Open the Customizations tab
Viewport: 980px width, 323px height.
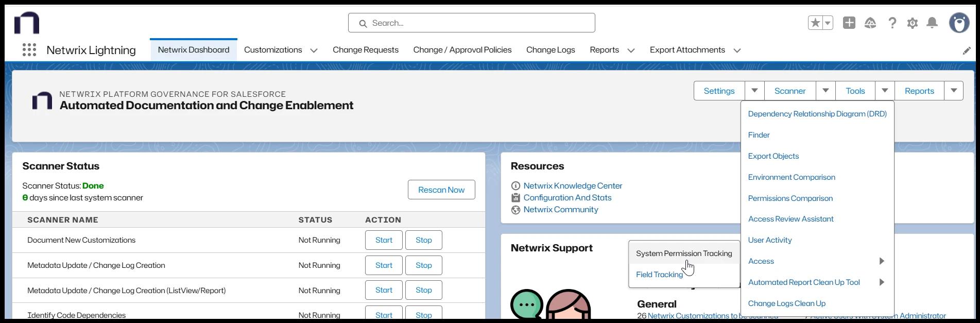[273, 50]
